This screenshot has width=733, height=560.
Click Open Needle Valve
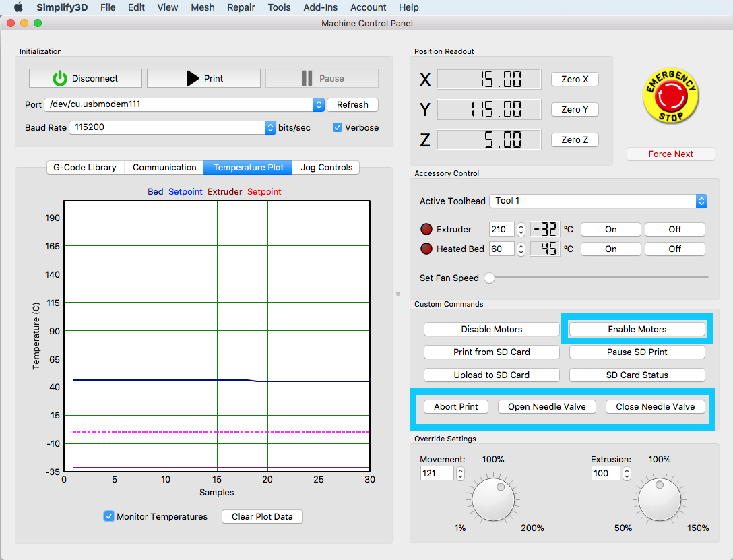coord(546,406)
